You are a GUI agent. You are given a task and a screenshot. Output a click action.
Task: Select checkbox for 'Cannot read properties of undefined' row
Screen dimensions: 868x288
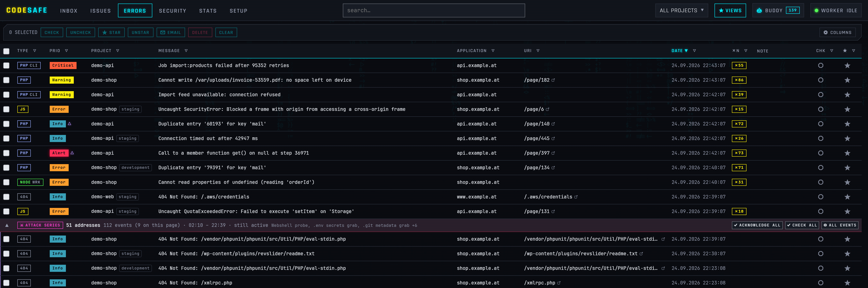pos(6,182)
